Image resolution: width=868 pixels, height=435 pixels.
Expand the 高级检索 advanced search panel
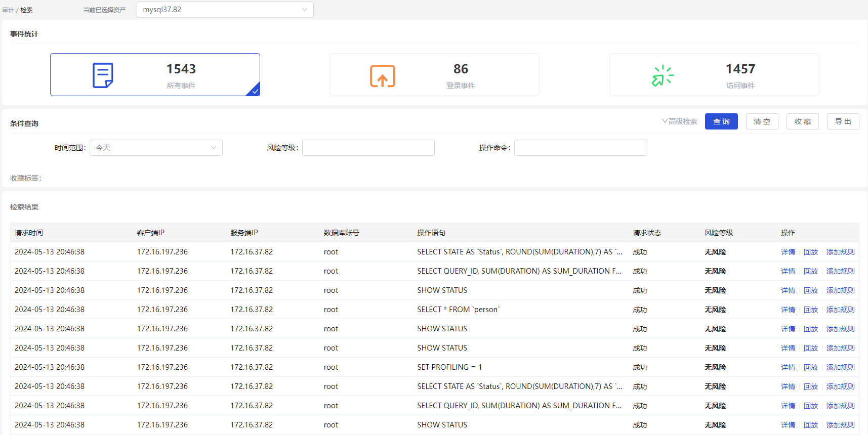(680, 121)
